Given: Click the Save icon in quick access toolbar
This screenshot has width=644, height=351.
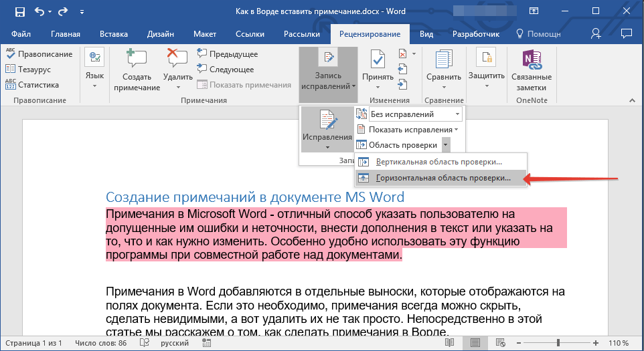Looking at the screenshot, I should 19,11.
